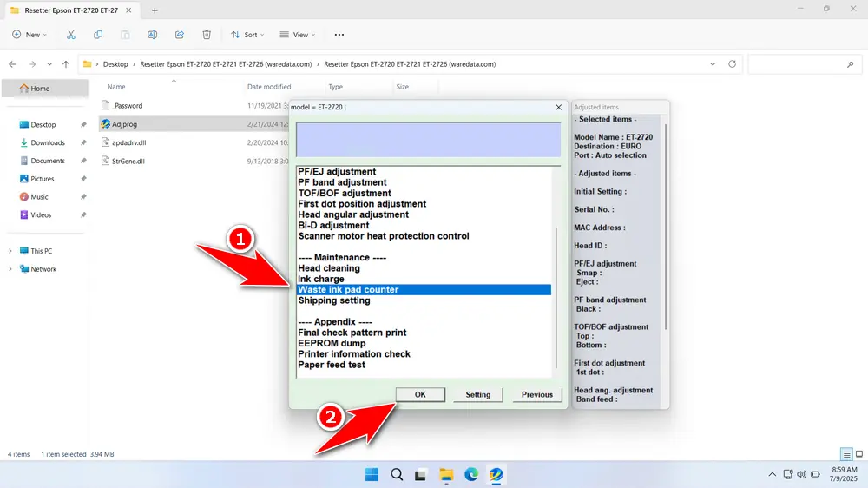Viewport: 868px width, 488px height.
Task: Click the network tray icon
Action: tap(788, 475)
